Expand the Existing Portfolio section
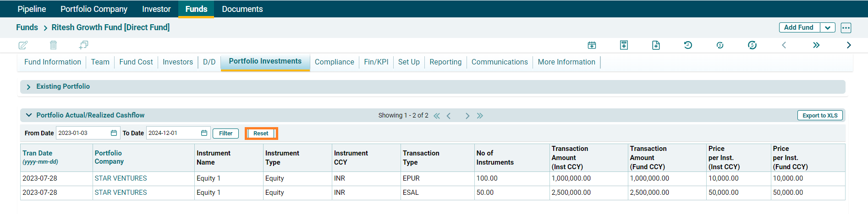 coord(29,87)
